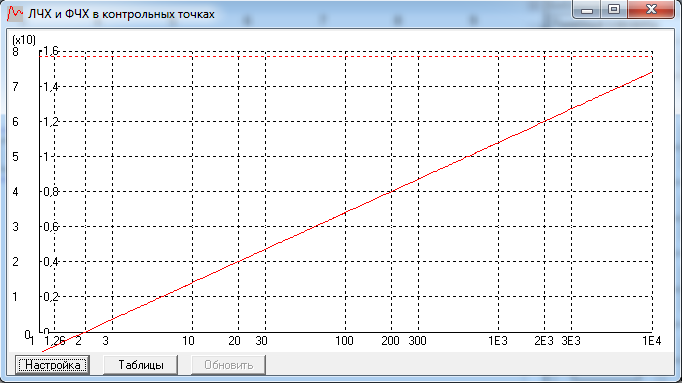
Task: Click the disabled Обновить button
Action: click(228, 365)
